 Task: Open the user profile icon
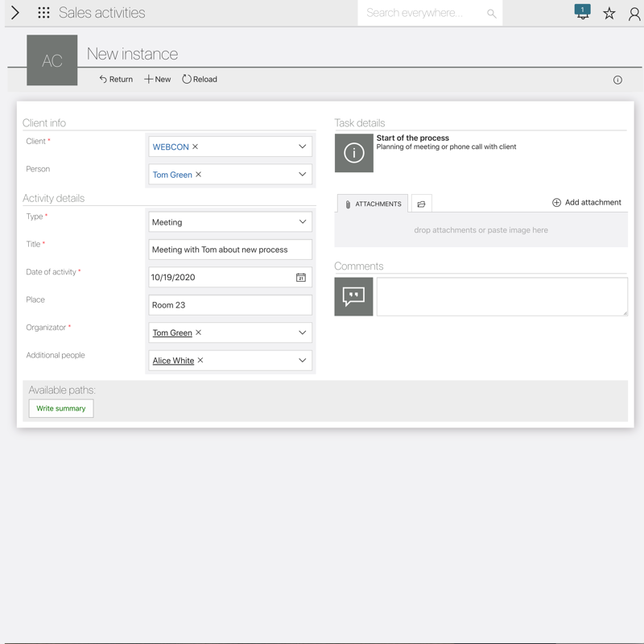coord(634,14)
